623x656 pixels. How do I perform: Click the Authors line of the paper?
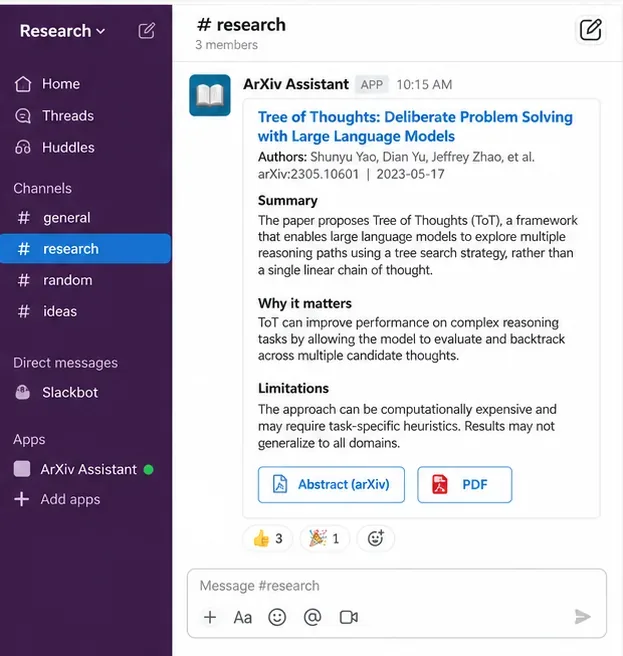(x=396, y=157)
